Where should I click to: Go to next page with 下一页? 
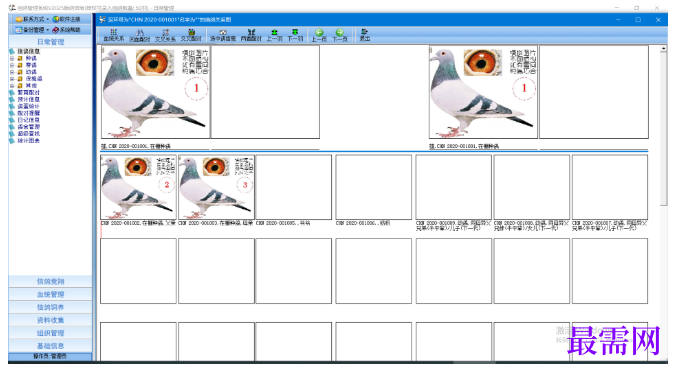pos(340,35)
